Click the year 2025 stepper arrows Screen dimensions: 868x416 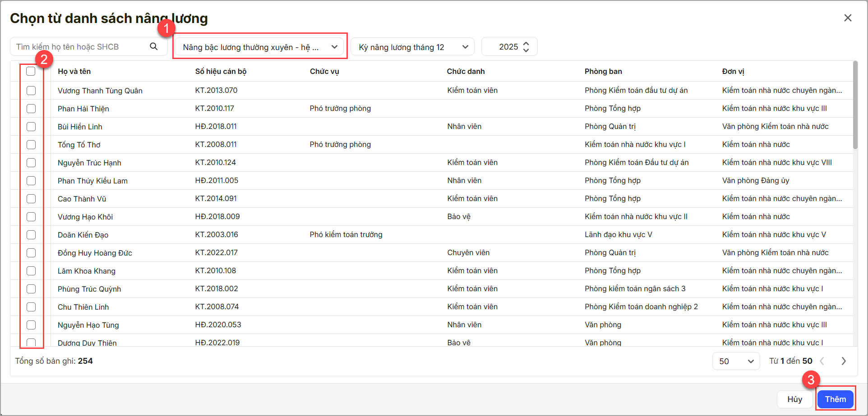point(526,47)
